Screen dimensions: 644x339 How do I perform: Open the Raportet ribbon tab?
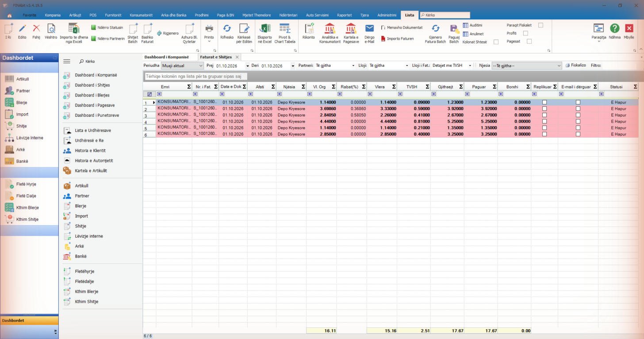(x=345, y=15)
